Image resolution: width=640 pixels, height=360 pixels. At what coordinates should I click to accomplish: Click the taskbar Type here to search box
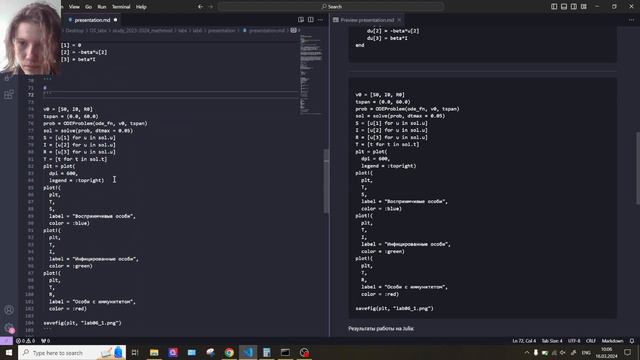point(72,352)
